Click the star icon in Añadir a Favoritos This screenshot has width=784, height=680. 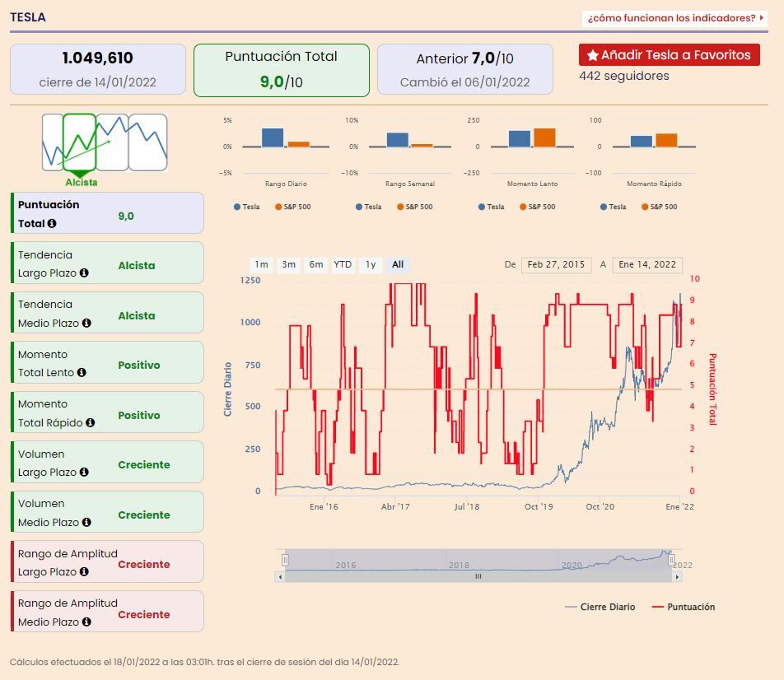(592, 55)
